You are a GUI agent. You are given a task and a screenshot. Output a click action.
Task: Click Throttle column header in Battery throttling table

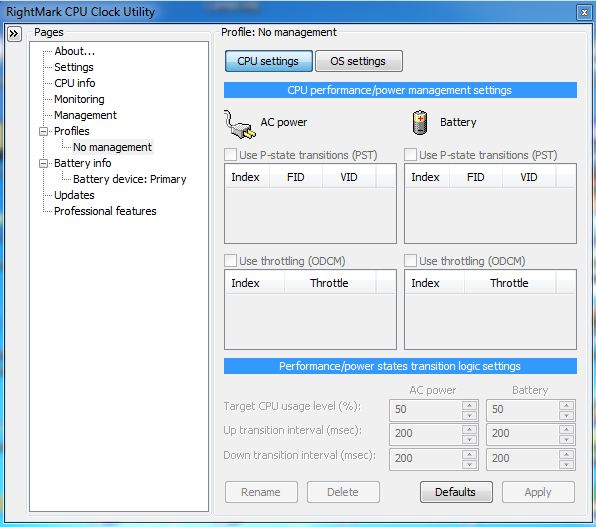510,283
